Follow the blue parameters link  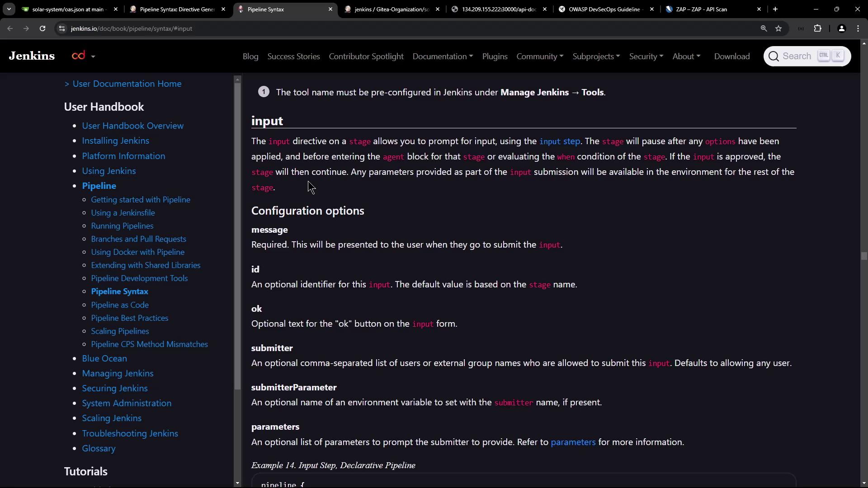point(573,442)
